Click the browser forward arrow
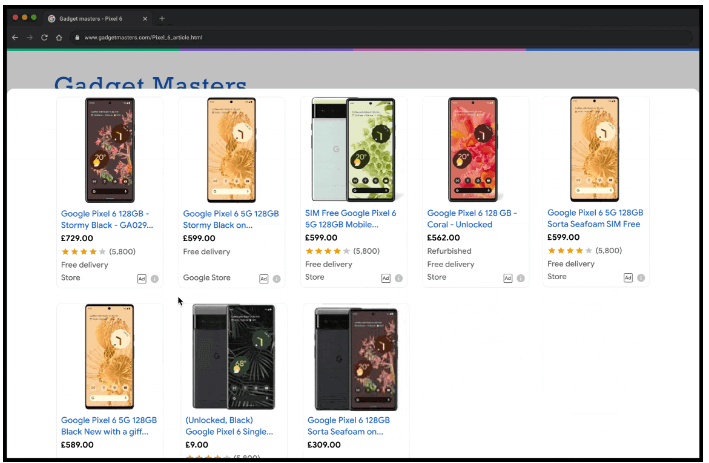The width and height of the screenshot is (709, 463). (x=30, y=38)
